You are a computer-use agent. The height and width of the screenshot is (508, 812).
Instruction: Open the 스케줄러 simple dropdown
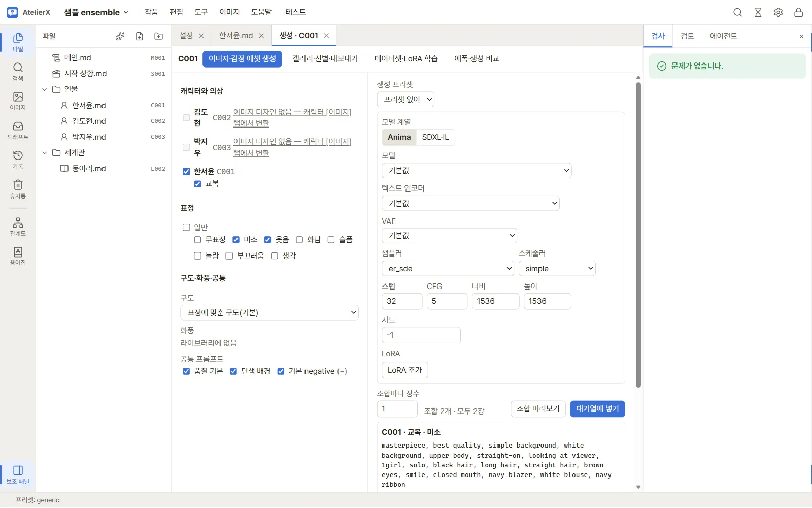click(x=557, y=269)
